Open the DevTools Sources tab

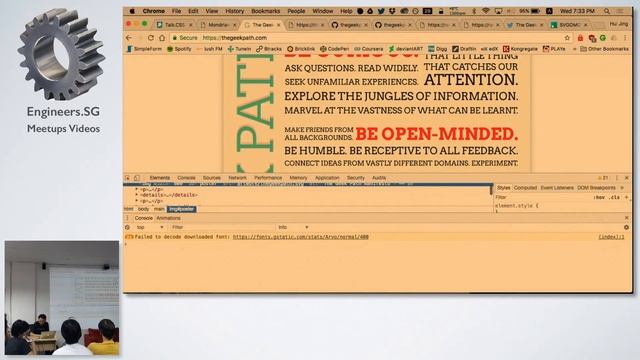[x=211, y=178]
